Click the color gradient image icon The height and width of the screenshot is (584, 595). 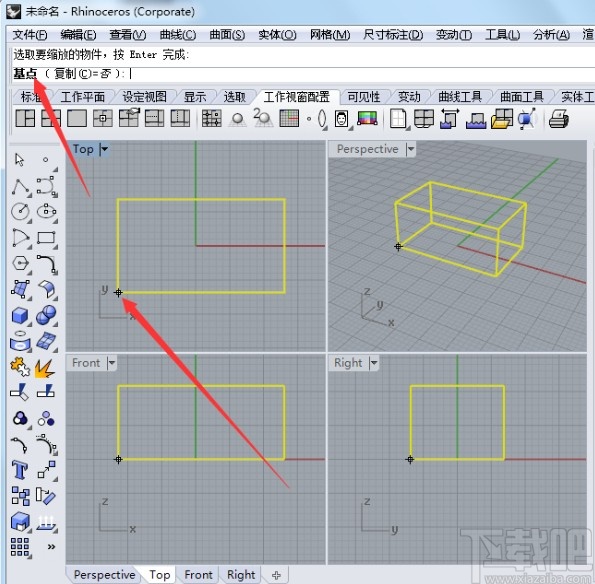click(x=367, y=118)
